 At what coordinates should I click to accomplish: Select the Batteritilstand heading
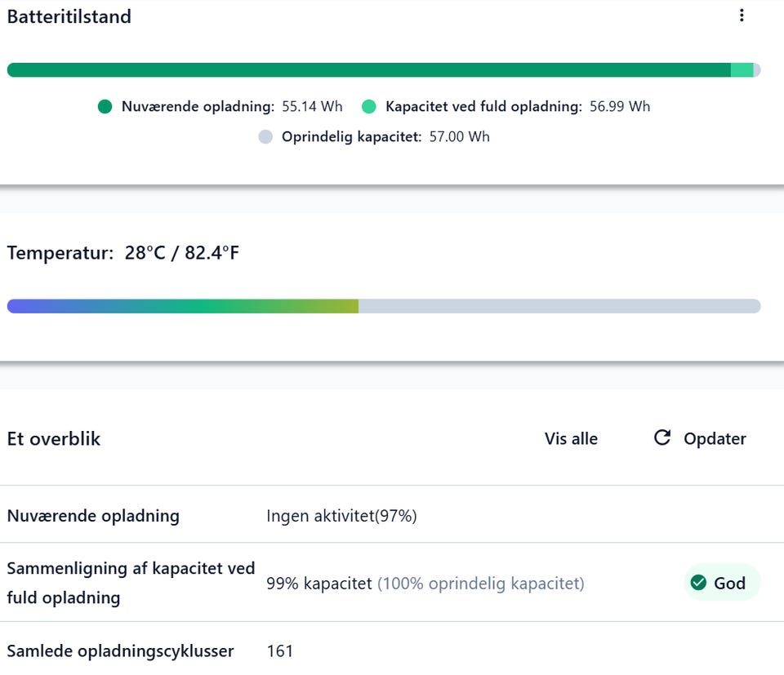point(69,16)
